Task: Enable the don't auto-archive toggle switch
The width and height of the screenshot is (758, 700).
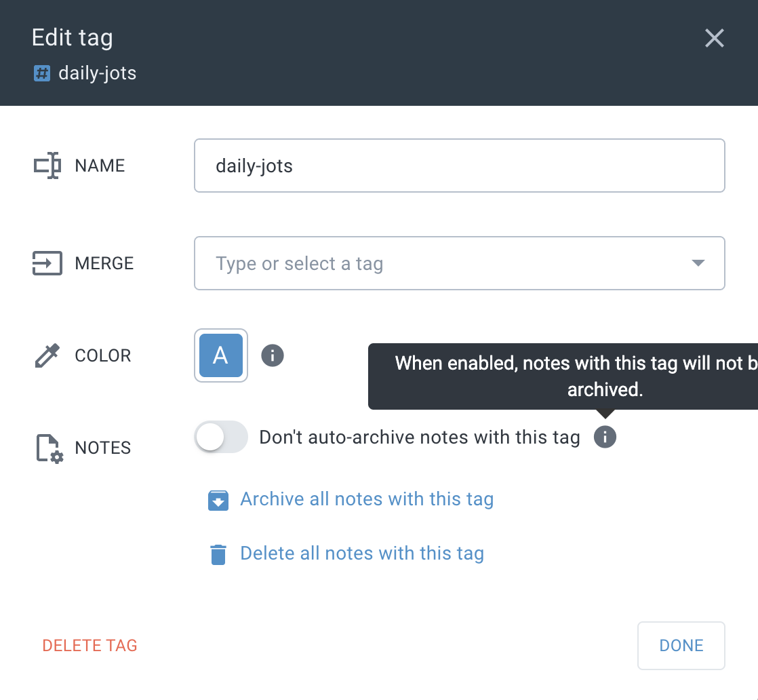Action: [221, 437]
